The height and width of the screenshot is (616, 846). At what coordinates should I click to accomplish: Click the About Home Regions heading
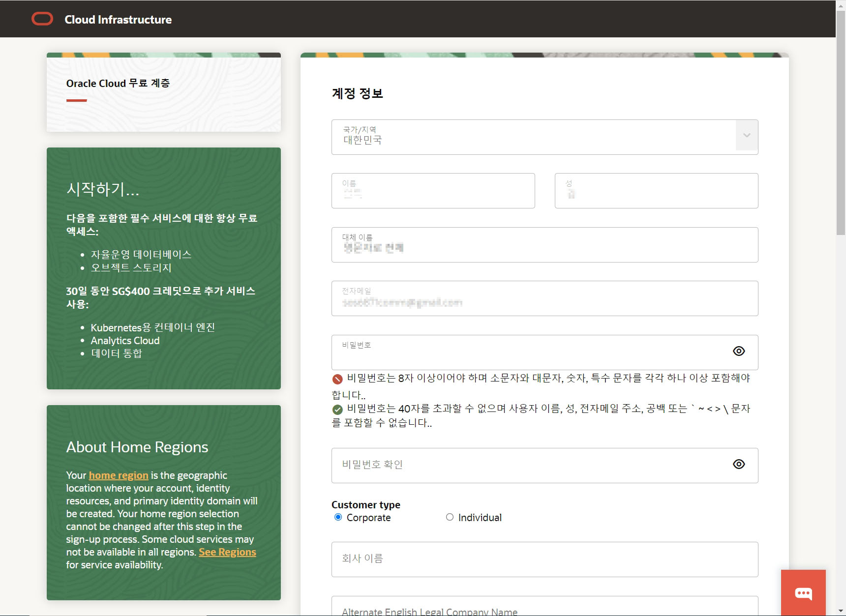coord(137,447)
